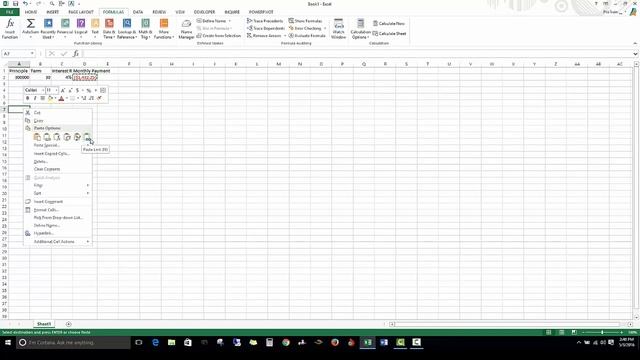
Task: Toggle Show Formulas in Formula Auditing
Action: 305,21
